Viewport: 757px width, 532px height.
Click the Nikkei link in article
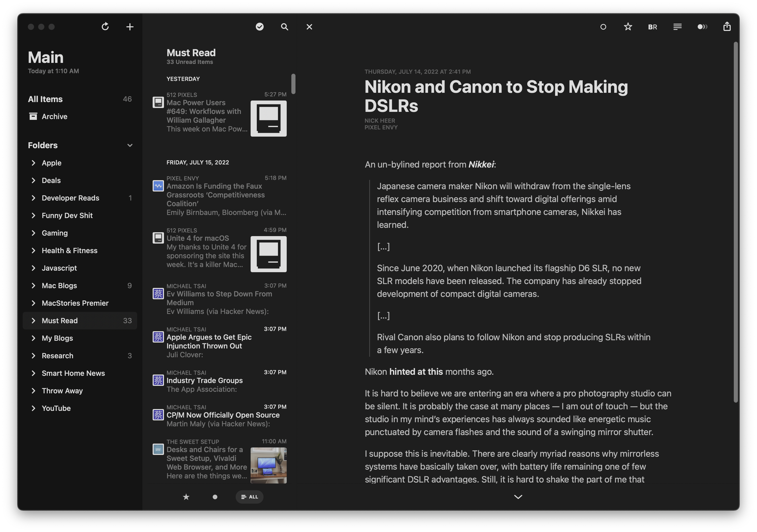(x=481, y=164)
